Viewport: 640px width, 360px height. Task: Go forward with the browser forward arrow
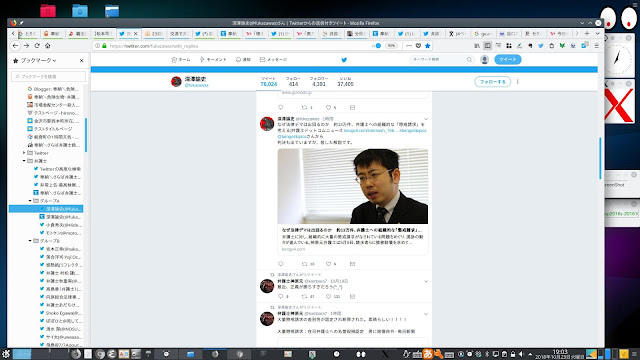click(x=26, y=46)
